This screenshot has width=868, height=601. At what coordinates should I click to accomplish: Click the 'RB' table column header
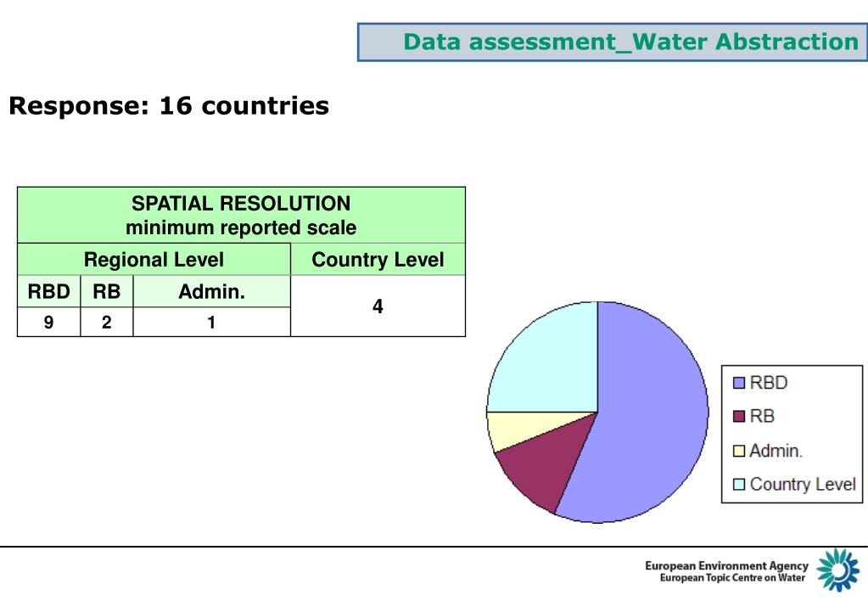(x=106, y=291)
